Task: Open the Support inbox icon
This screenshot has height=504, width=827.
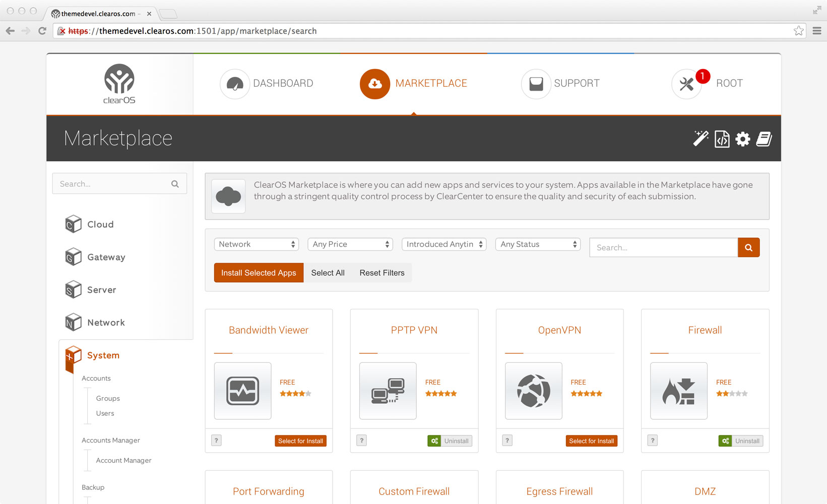Action: coord(536,84)
